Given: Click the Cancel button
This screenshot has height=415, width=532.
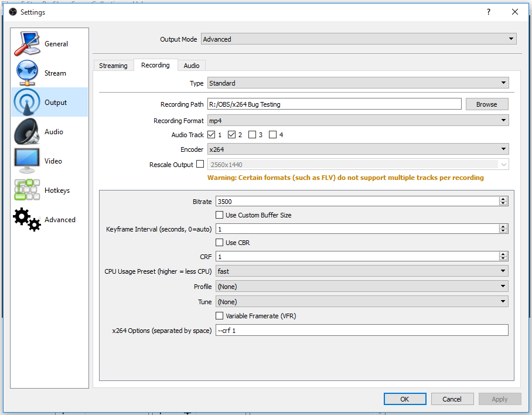Looking at the screenshot, I should tap(452, 399).
